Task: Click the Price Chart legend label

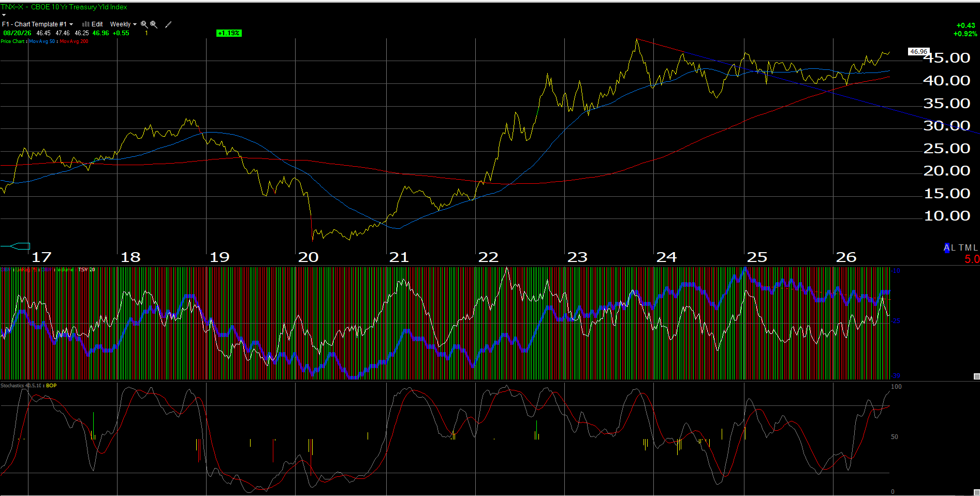Action: pos(12,41)
